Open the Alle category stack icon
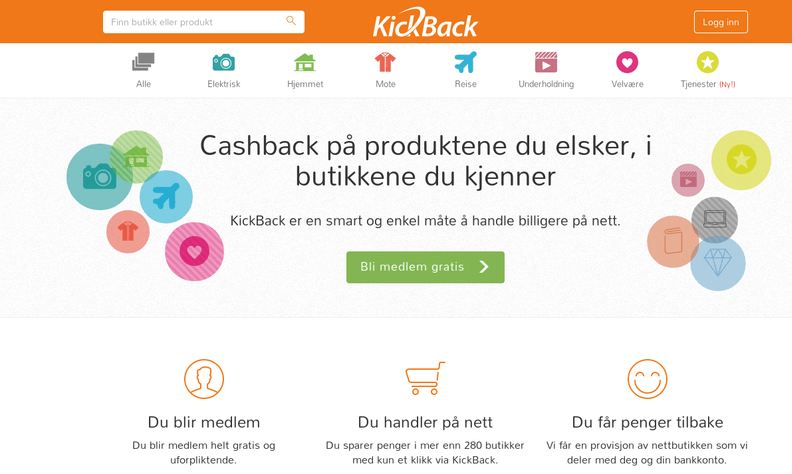The height and width of the screenshot is (474, 792). pos(143,62)
